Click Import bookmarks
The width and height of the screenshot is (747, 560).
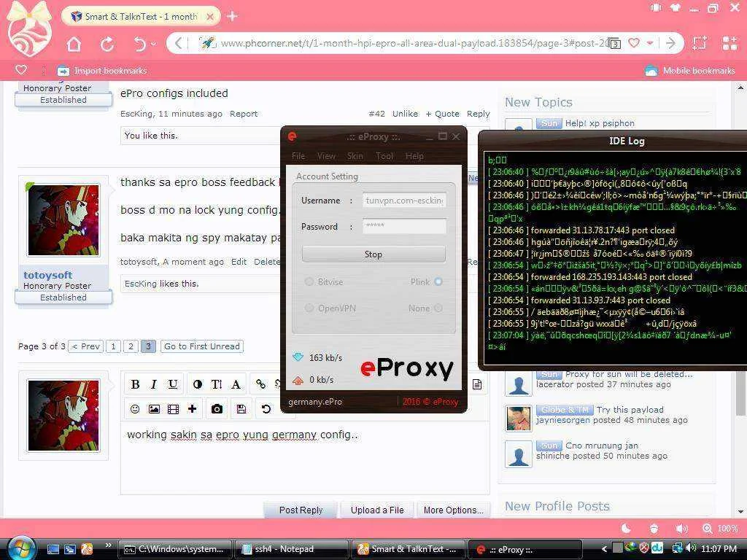[x=102, y=71]
